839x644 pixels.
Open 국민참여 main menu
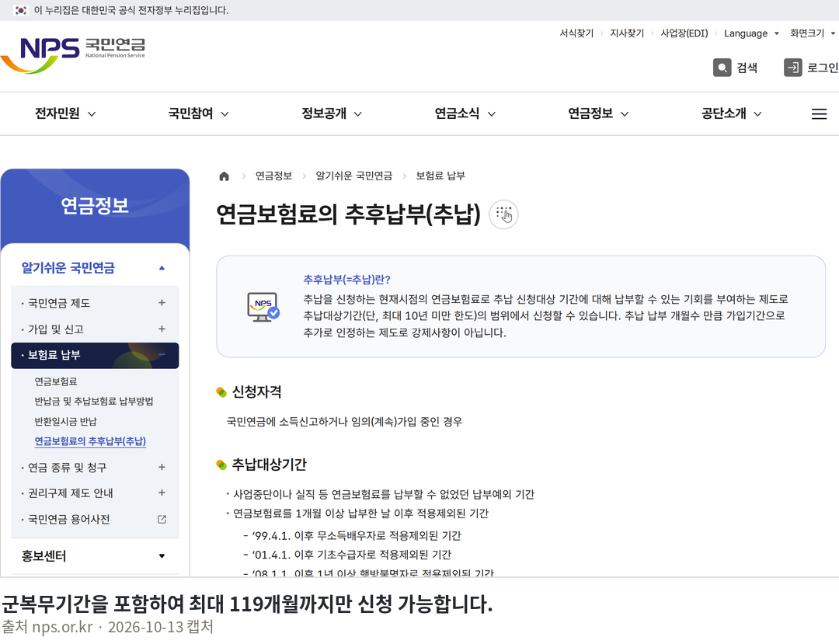199,113
